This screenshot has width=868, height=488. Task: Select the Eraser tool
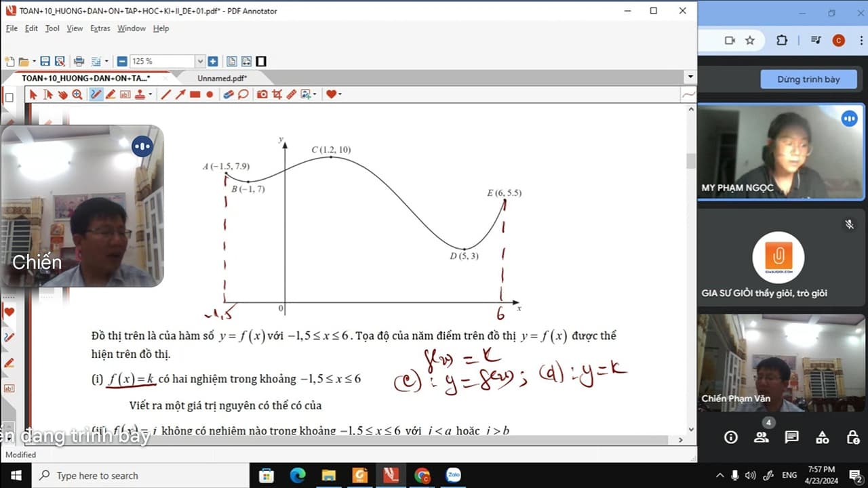point(229,94)
